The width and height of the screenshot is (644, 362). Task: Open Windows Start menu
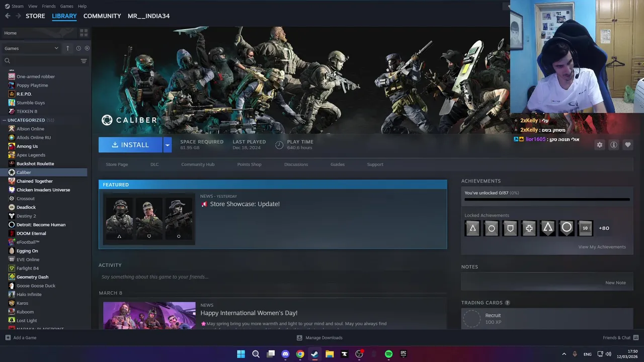tap(241, 354)
